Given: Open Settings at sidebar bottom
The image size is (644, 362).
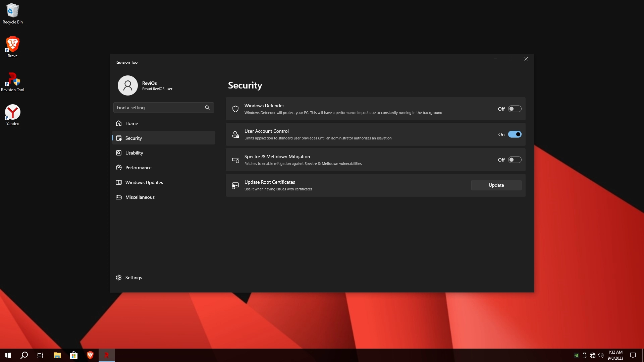Looking at the screenshot, I should (133, 278).
